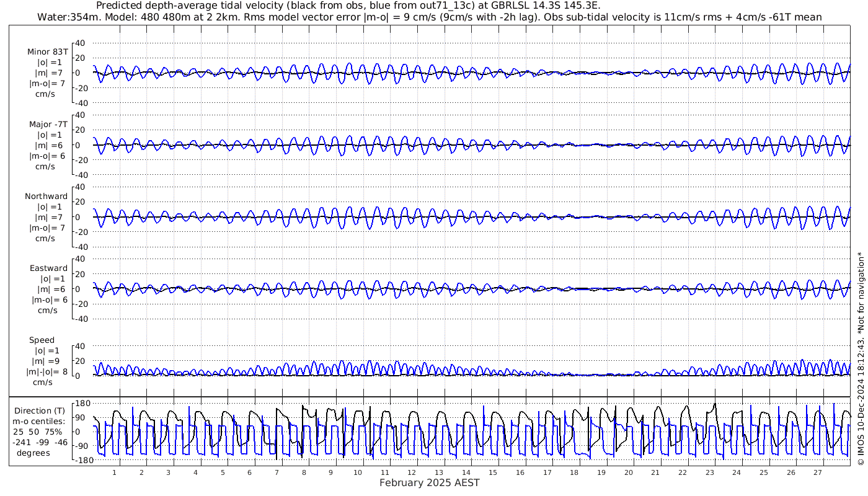This screenshot has width=868, height=496.
Task: Click 'm-o centiles:' text
Action: coord(38,421)
